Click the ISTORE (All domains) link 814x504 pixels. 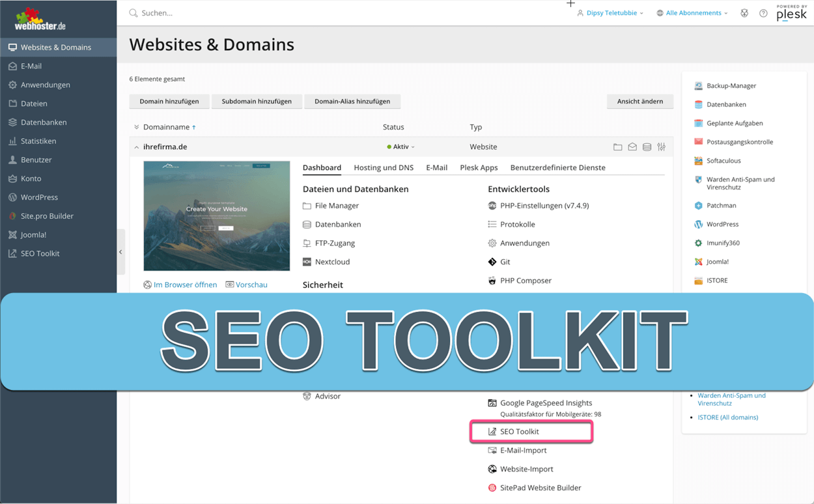tap(728, 417)
